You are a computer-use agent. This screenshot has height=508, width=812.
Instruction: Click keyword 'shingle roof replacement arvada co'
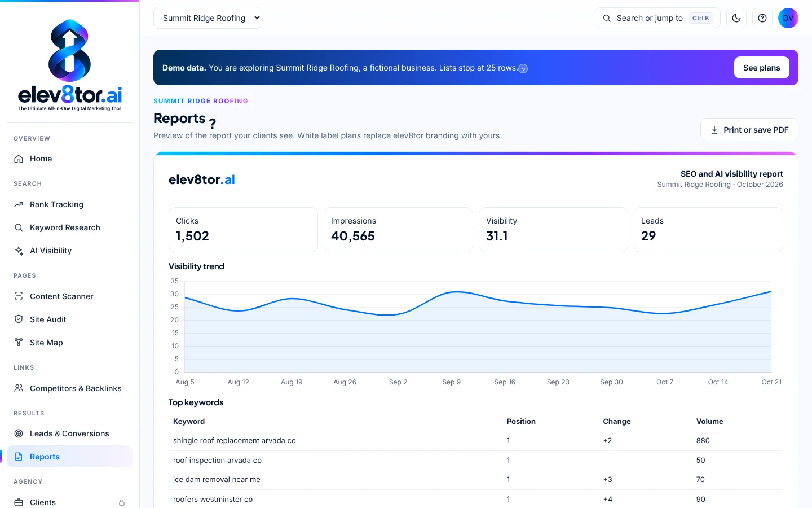point(235,441)
